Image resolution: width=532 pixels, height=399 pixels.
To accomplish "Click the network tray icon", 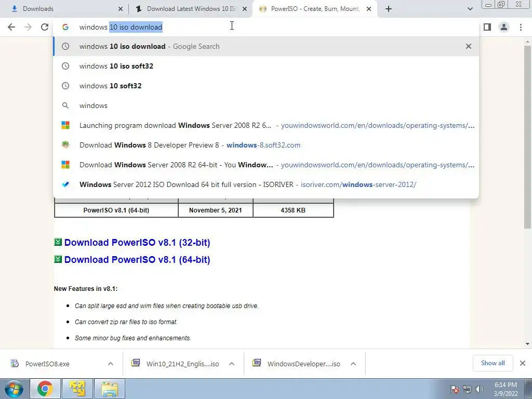I will [x=467, y=389].
